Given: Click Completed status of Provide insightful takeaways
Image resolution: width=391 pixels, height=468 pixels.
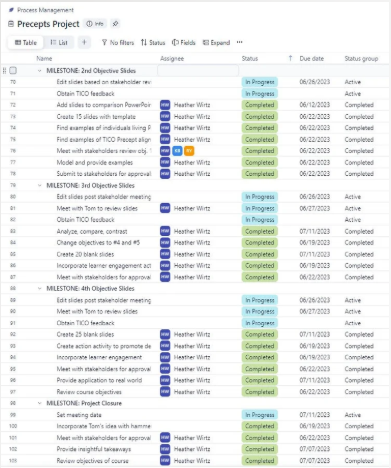Looking at the screenshot, I should click(x=260, y=449).
